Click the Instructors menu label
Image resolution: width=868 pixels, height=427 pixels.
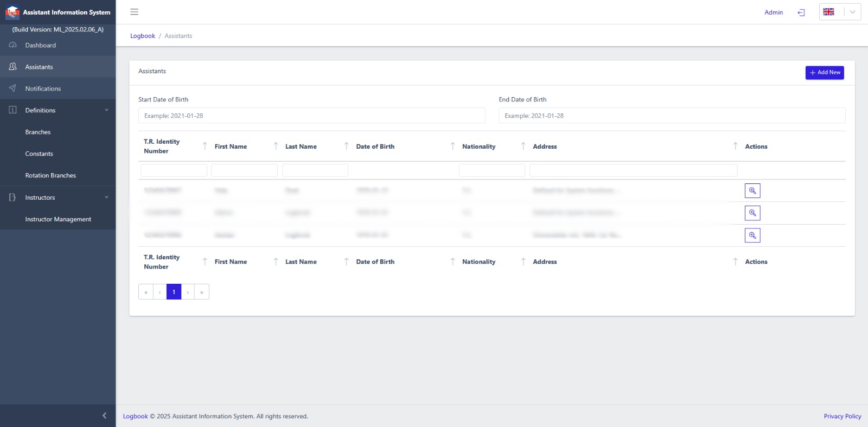(40, 197)
